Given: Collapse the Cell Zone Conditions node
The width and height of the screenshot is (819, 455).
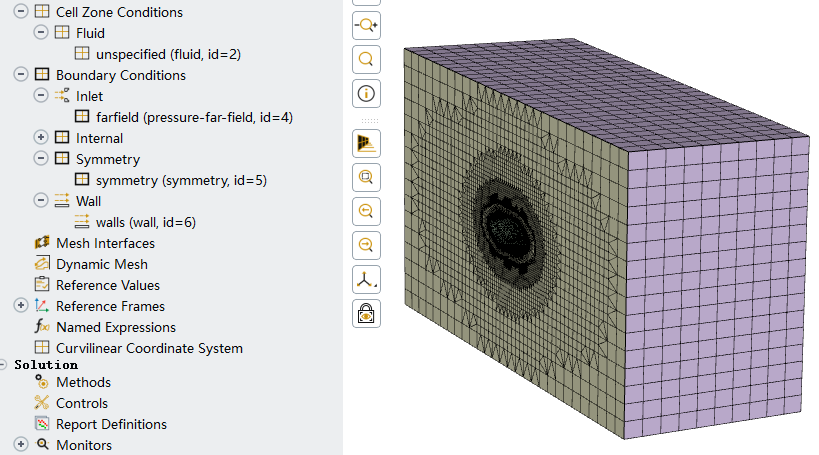Looking at the screenshot, I should [20, 11].
